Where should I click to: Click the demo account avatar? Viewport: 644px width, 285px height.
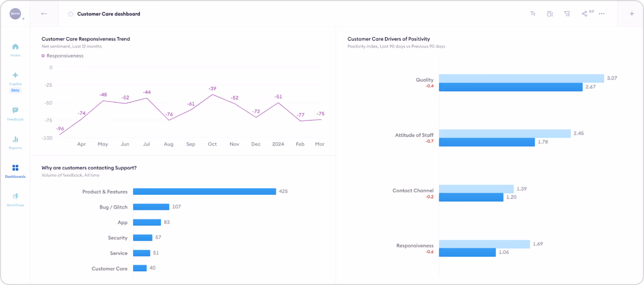pyautogui.click(x=15, y=14)
